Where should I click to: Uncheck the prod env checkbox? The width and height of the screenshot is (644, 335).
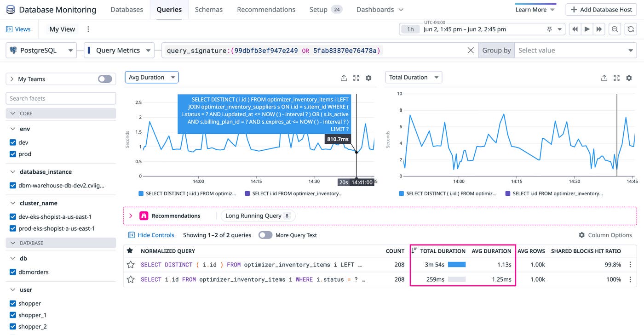tap(13, 154)
